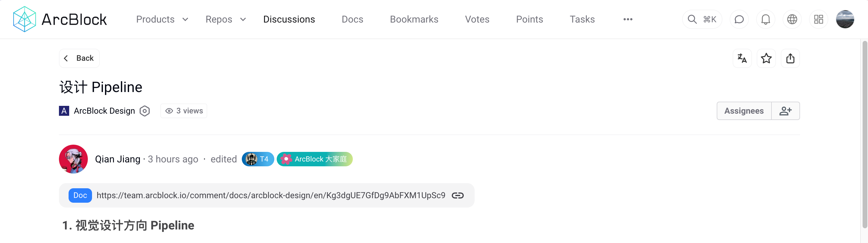868x243 pixels.
Task: Go back using the Back button
Action: pos(79,58)
